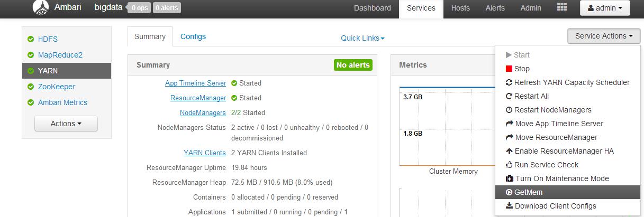Click the red Stop icon
644x217 pixels.
click(509, 69)
